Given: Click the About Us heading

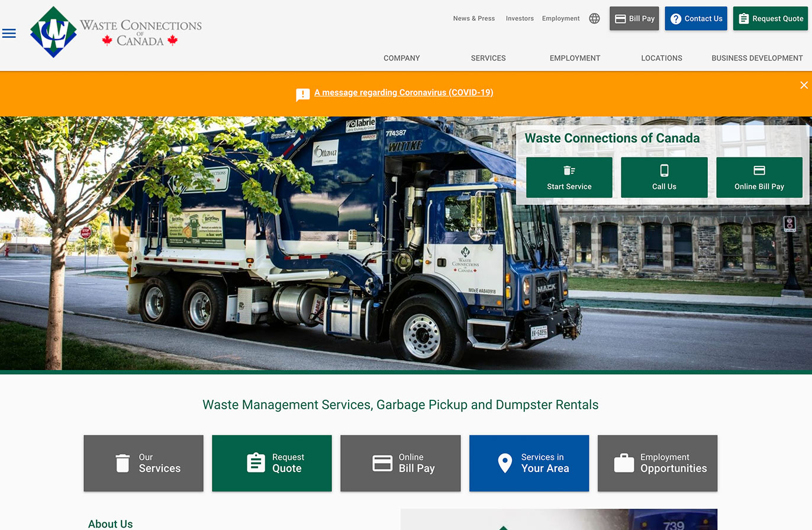Looking at the screenshot, I should coord(111,524).
